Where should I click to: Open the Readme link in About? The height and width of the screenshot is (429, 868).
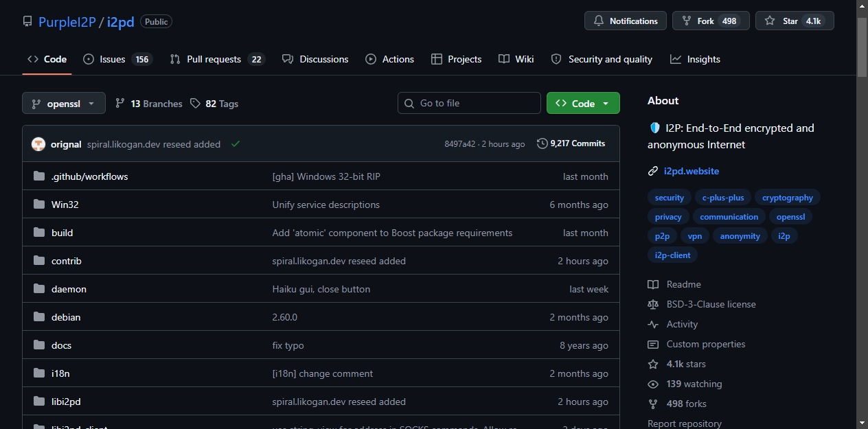(x=674, y=284)
